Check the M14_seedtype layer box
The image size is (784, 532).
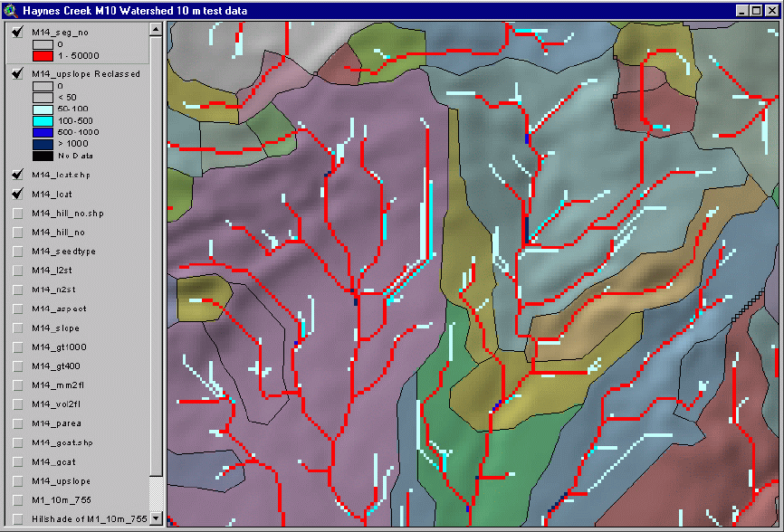coord(18,252)
